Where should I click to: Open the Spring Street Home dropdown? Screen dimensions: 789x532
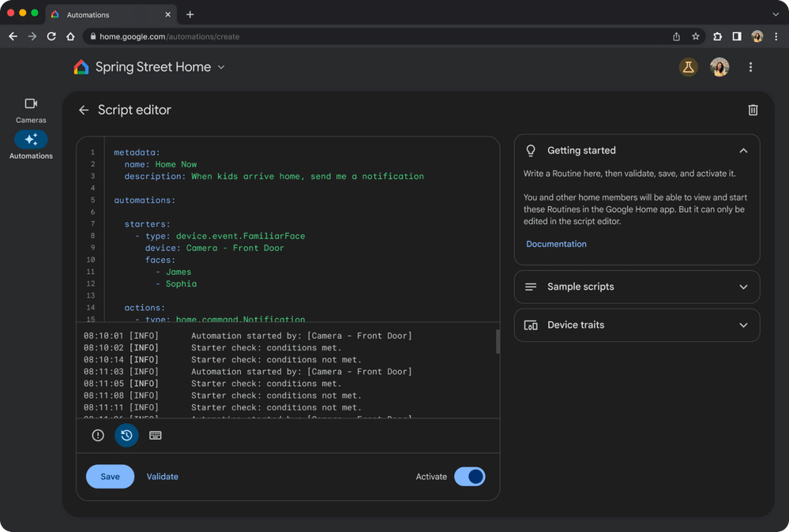221,67
